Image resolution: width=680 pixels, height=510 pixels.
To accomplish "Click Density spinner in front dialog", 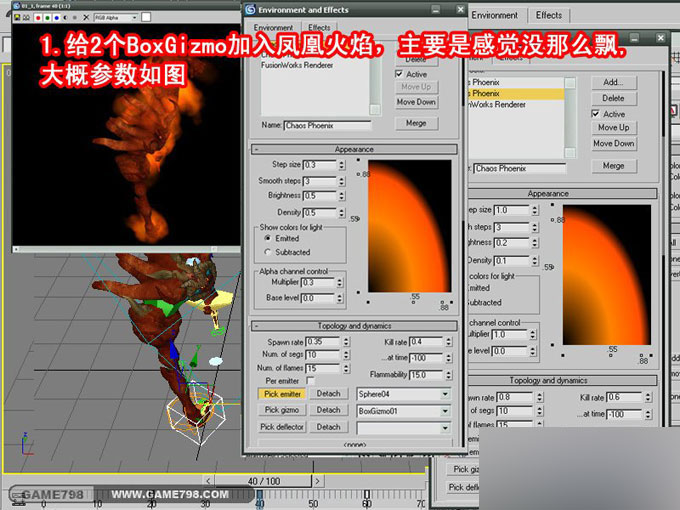I will [342, 212].
